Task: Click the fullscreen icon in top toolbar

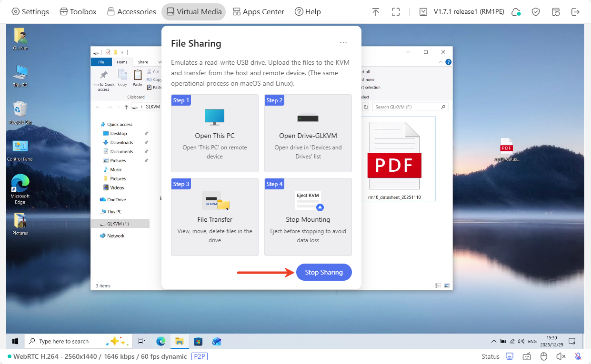Action: point(395,12)
